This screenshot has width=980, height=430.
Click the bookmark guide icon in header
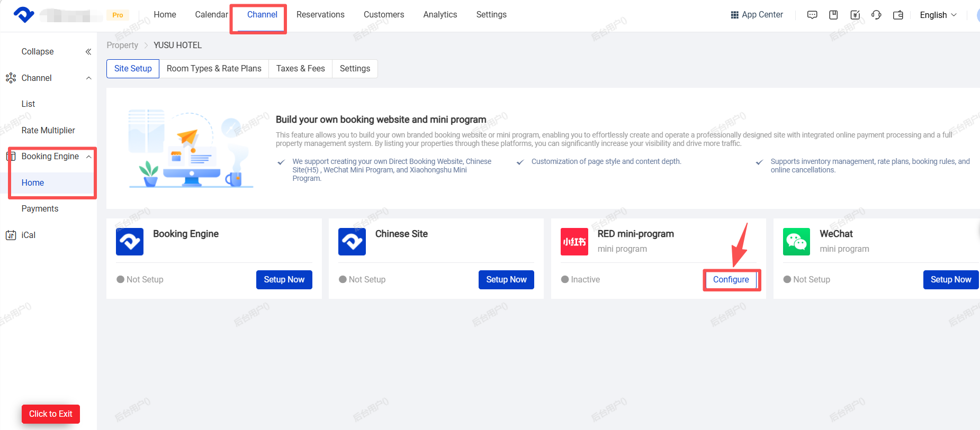click(x=833, y=15)
